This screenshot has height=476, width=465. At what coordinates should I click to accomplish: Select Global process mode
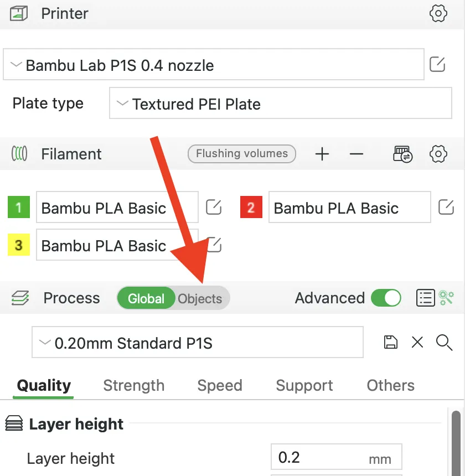[x=146, y=298]
